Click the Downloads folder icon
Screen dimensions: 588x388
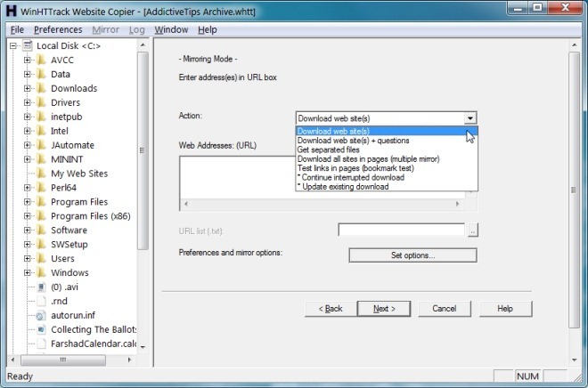[x=41, y=88]
